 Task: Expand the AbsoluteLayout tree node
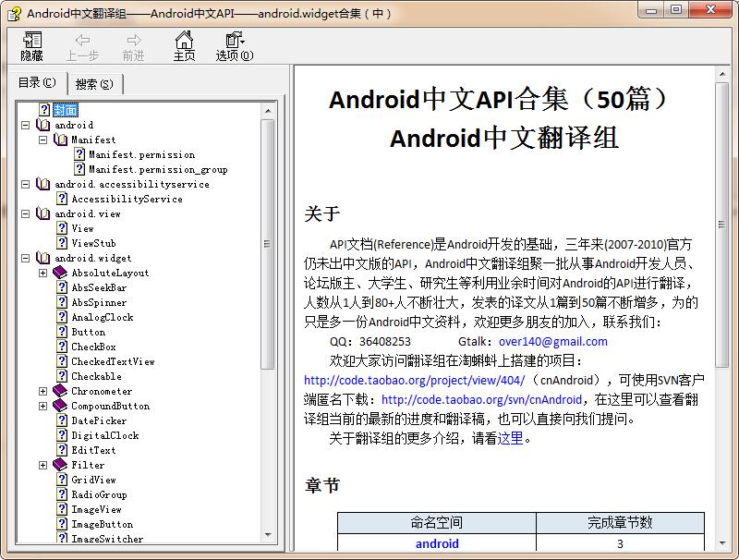[x=42, y=273]
